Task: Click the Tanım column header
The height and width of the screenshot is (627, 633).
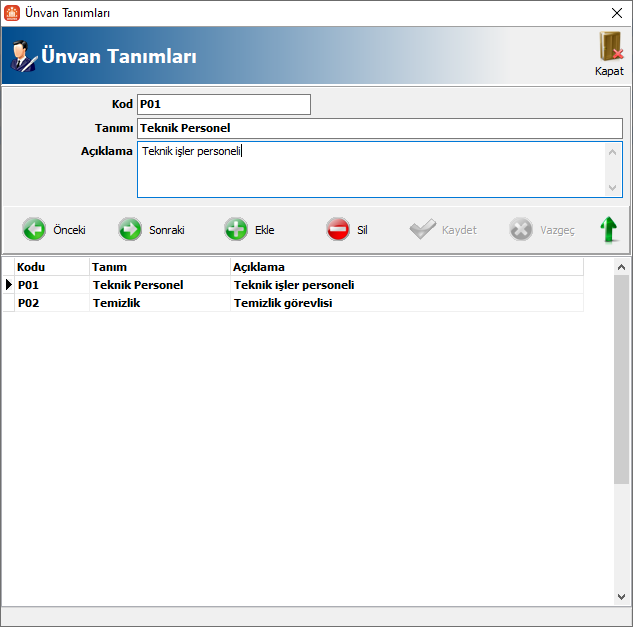Action: coord(158,267)
